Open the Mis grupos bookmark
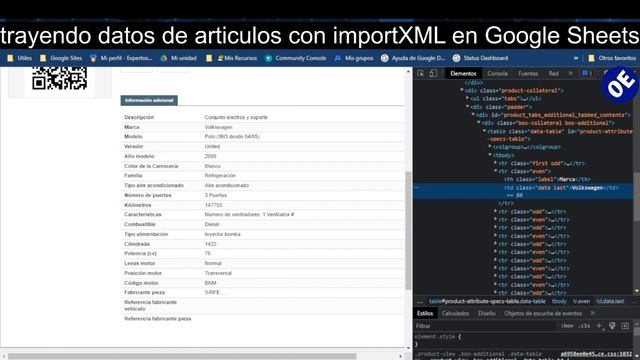This screenshot has width=640, height=360. pos(354,58)
